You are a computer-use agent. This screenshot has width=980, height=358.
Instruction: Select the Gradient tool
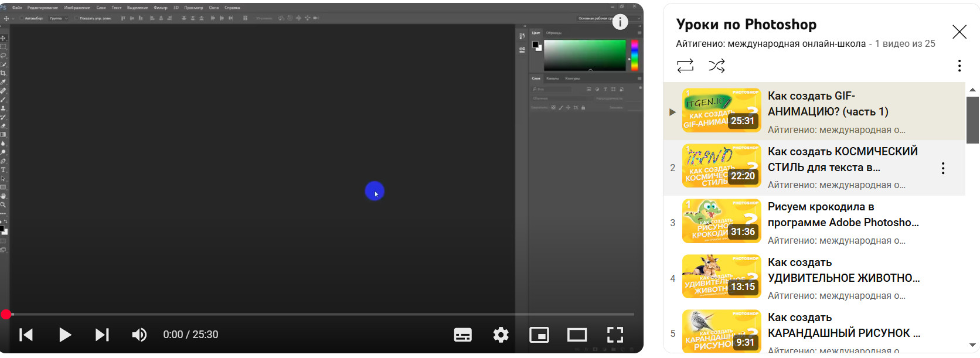click(x=3, y=134)
